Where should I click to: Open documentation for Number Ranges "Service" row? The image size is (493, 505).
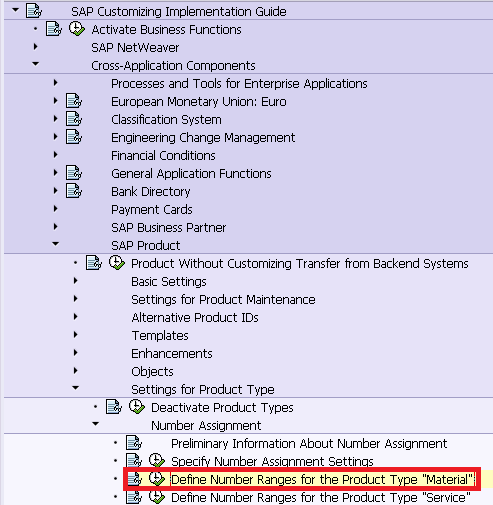(x=134, y=497)
